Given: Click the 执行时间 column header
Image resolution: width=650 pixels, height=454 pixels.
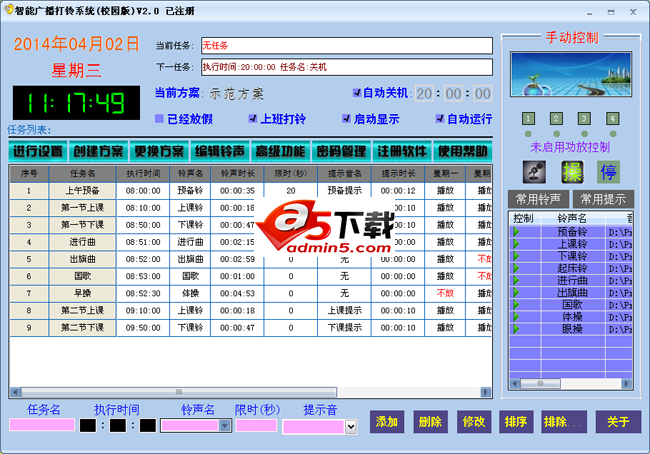Looking at the screenshot, I should pos(143,174).
